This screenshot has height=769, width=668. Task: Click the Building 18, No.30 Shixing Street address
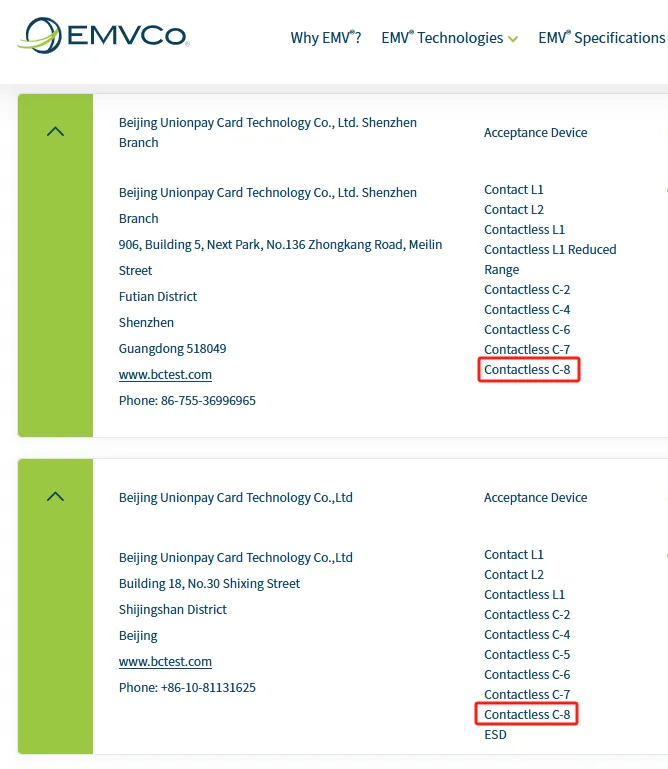click(x=209, y=584)
